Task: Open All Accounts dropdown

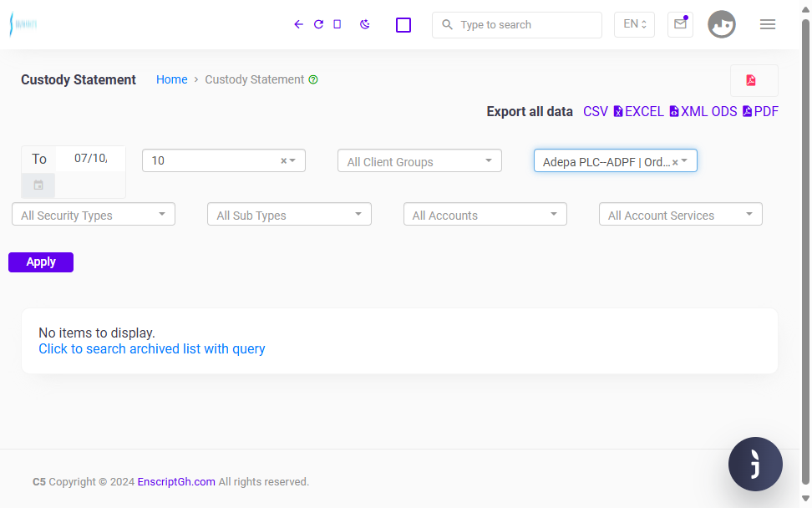Action: click(x=485, y=215)
